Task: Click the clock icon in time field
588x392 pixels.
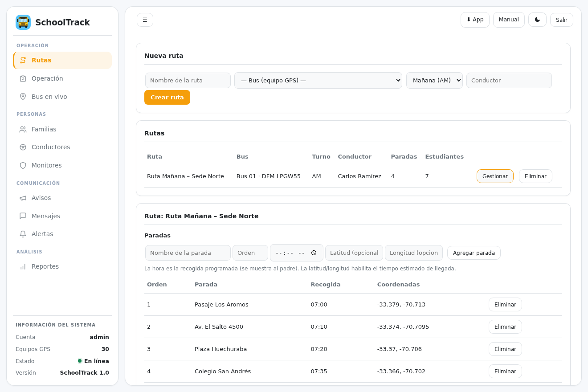Action: click(x=314, y=253)
